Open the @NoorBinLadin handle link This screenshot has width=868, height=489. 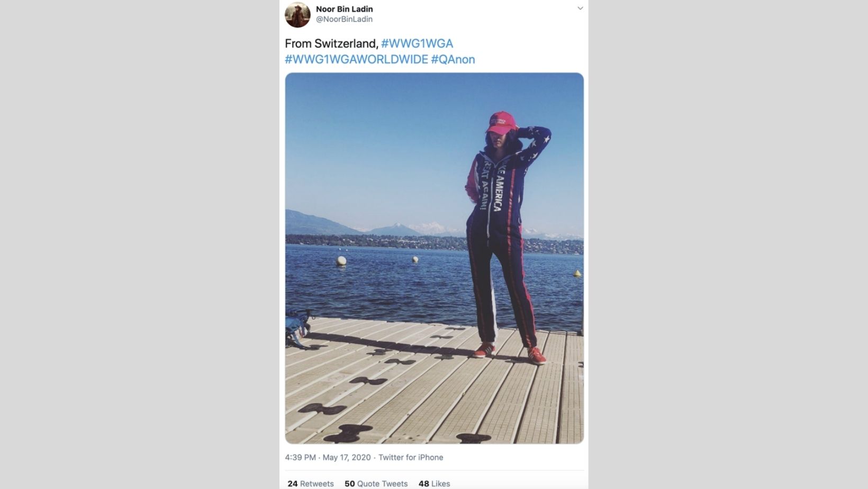click(x=345, y=19)
